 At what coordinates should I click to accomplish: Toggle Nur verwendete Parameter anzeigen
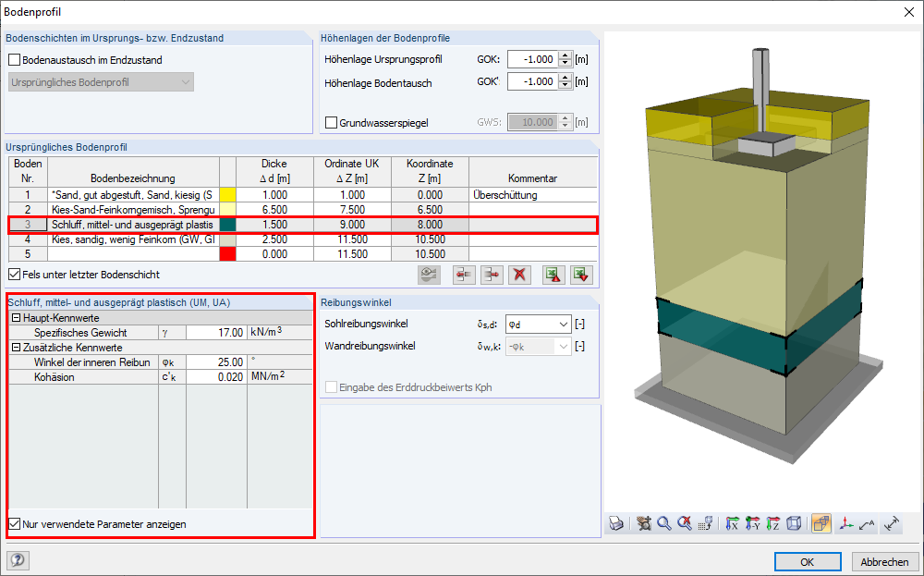coord(15,523)
